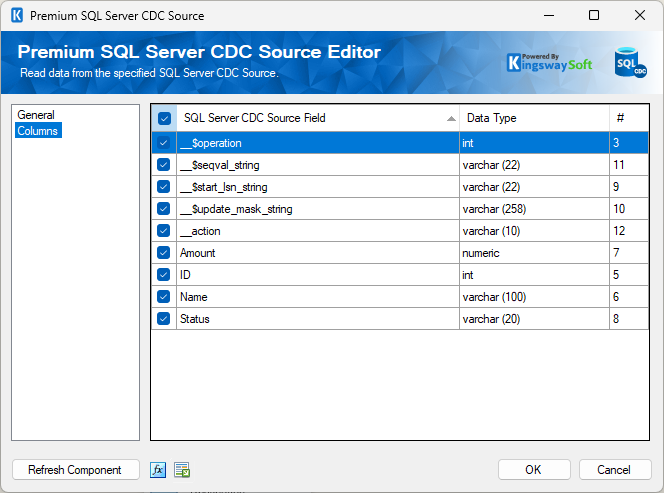Click the sort arrow on the Source Field column
The width and height of the screenshot is (664, 493).
[x=451, y=119]
